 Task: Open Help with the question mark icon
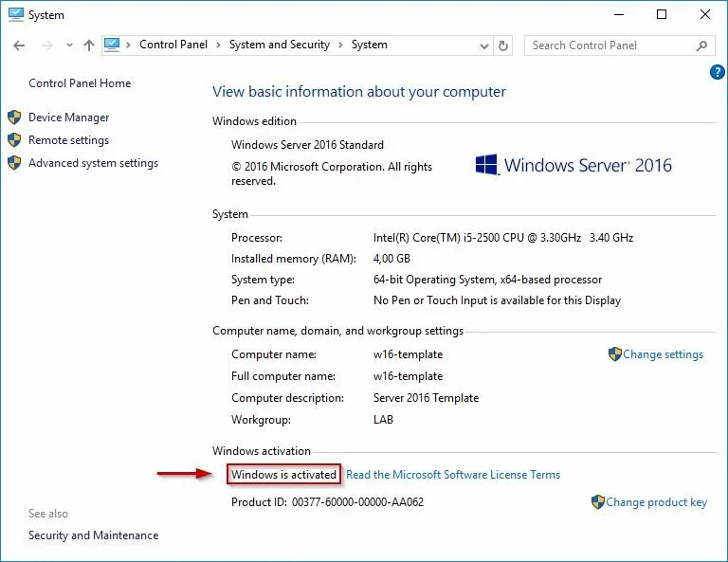(x=717, y=72)
